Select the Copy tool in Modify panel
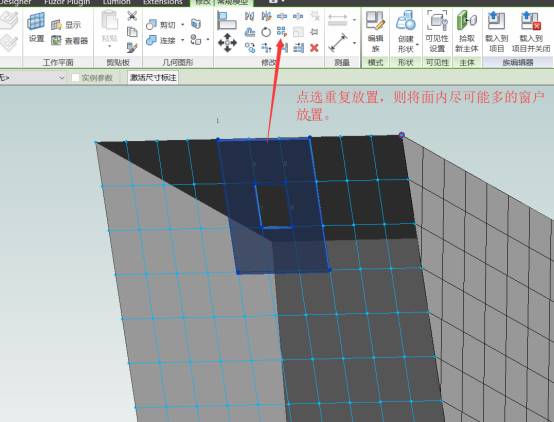 249,48
